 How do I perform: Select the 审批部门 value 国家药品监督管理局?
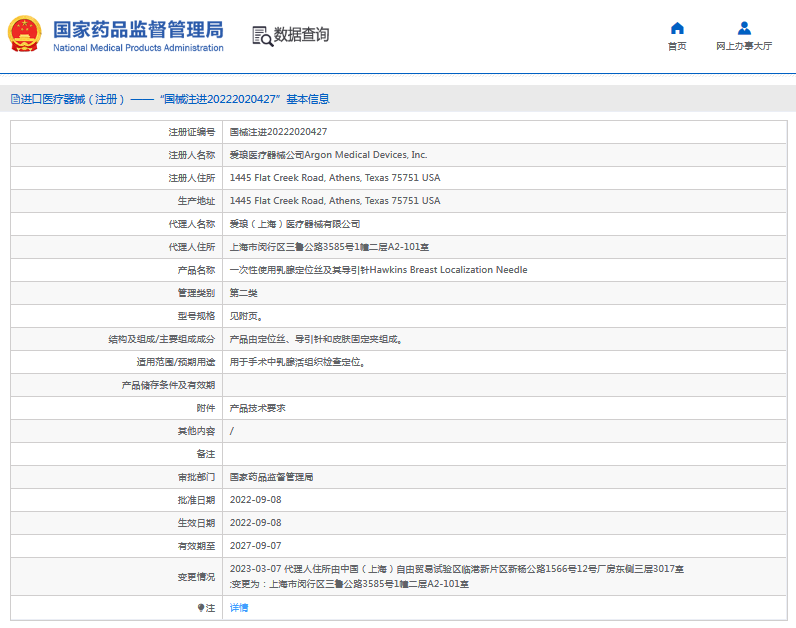click(271, 477)
